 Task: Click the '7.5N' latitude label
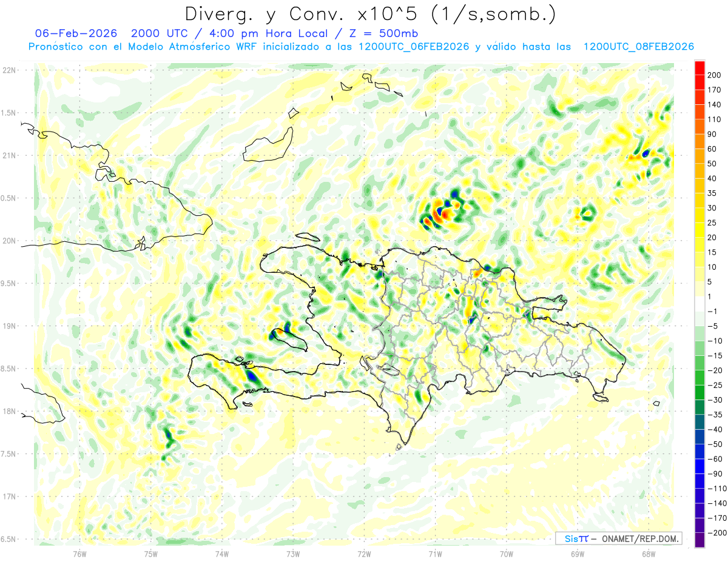pos(9,454)
